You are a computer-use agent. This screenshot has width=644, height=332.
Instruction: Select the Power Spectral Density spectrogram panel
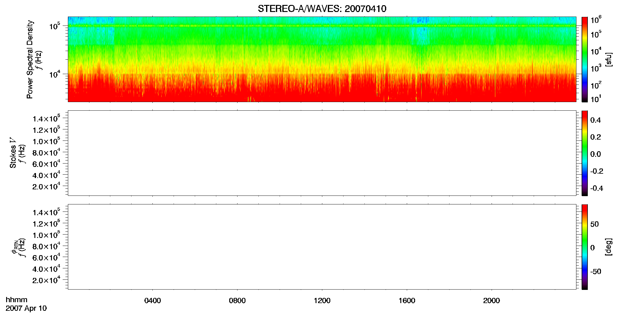pos(322,59)
